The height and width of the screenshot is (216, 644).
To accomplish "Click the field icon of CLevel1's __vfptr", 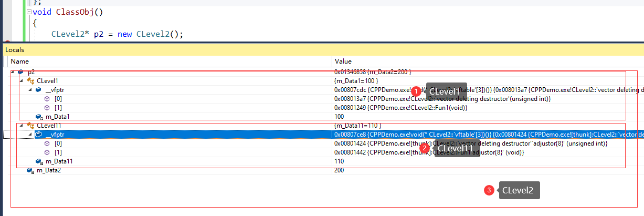I will (x=38, y=90).
